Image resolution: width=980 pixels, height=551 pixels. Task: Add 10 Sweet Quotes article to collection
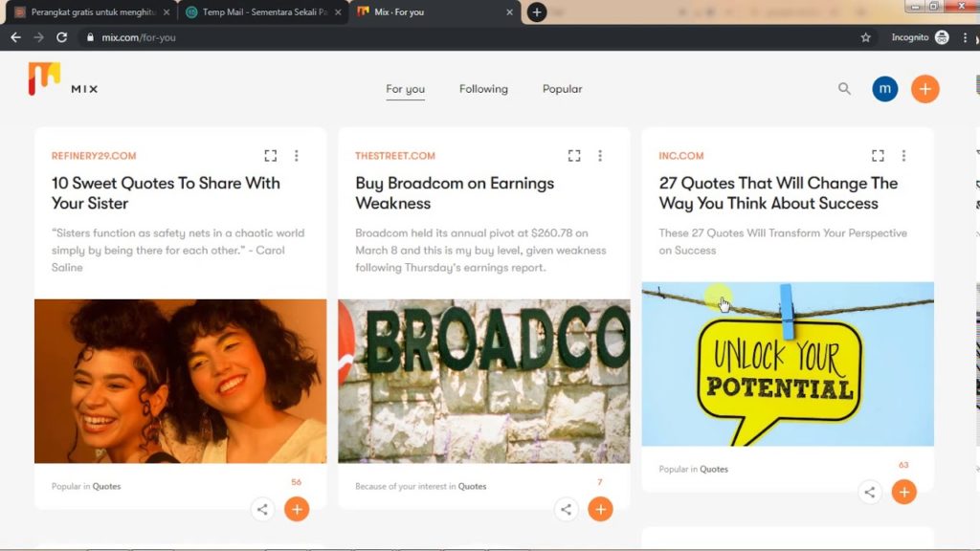point(297,509)
